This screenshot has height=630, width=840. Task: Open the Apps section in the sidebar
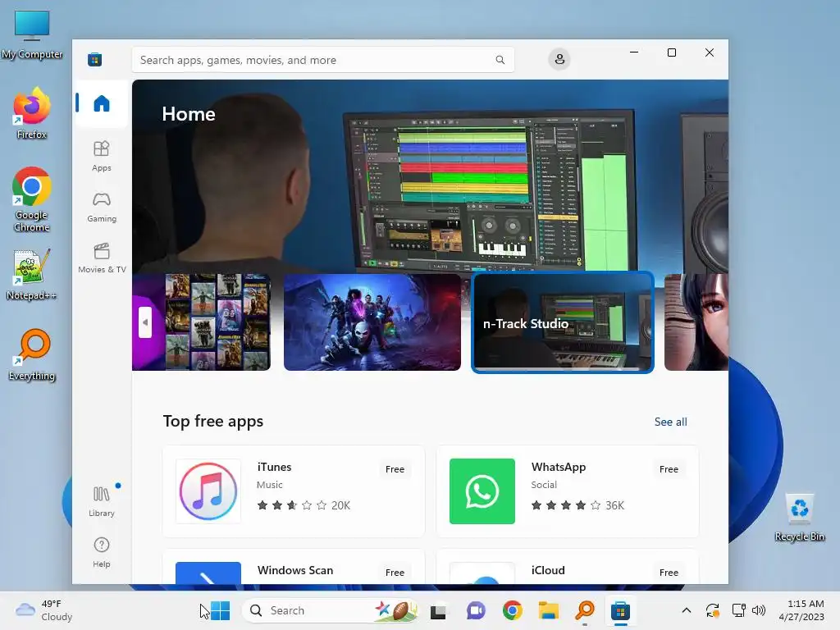tap(101, 157)
